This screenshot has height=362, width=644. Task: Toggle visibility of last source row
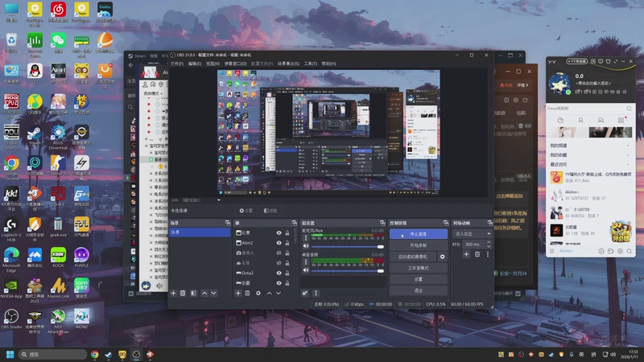click(x=279, y=283)
